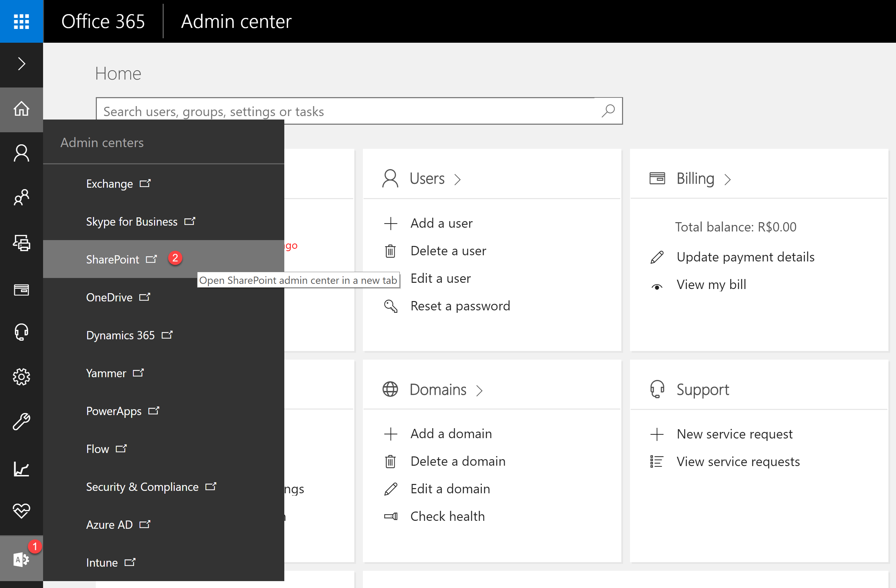The width and height of the screenshot is (896, 588).
Task: Open Resources icon in sidebar
Action: 21,243
